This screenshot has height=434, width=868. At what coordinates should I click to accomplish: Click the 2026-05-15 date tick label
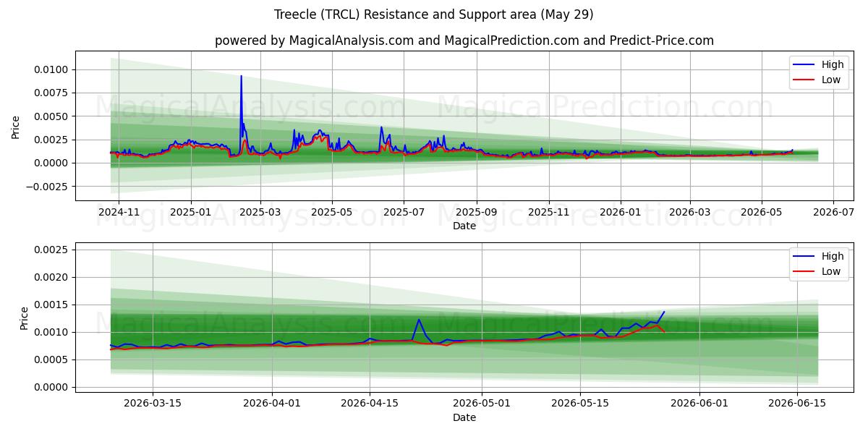coord(579,403)
